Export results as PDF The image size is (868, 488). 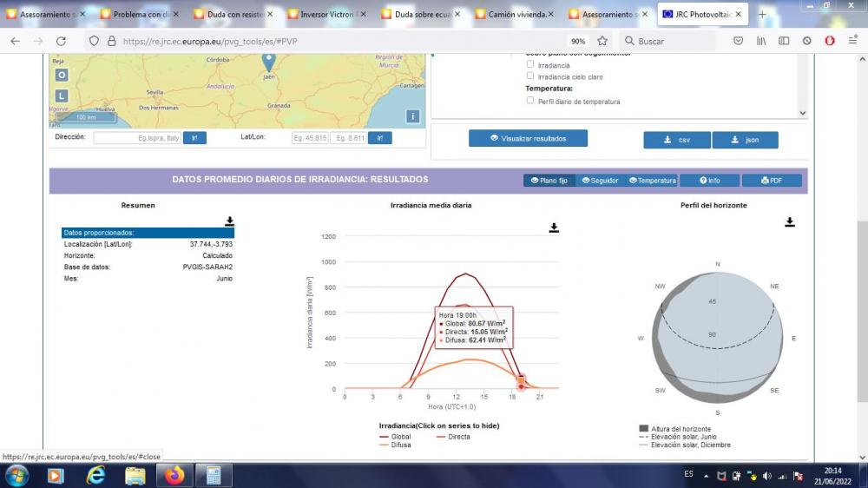(x=772, y=181)
